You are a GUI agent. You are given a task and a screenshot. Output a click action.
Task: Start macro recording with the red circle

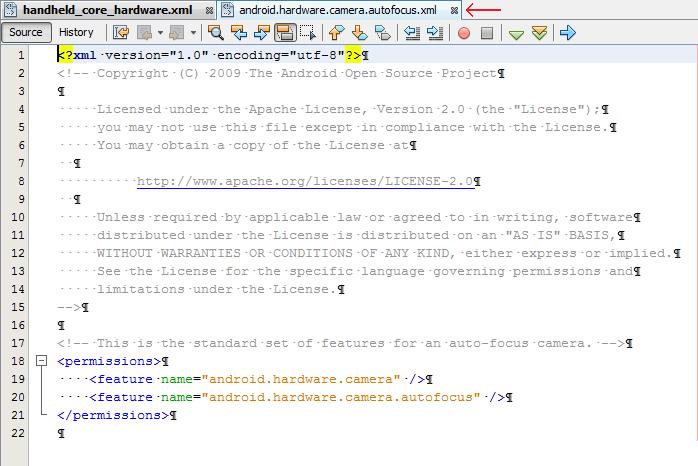464,33
